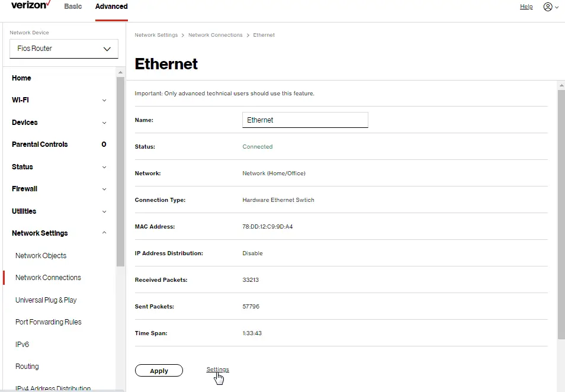
Task: Click the Apply button
Action: (x=159, y=370)
